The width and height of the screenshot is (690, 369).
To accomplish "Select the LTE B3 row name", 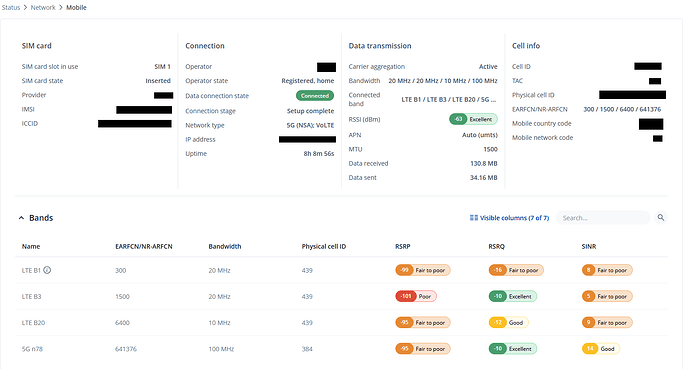I will click(31, 296).
